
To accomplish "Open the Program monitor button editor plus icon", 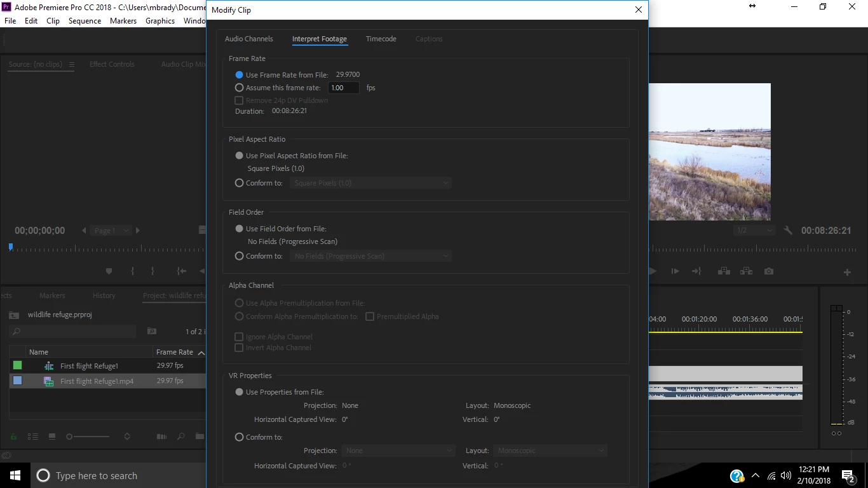I will [847, 272].
